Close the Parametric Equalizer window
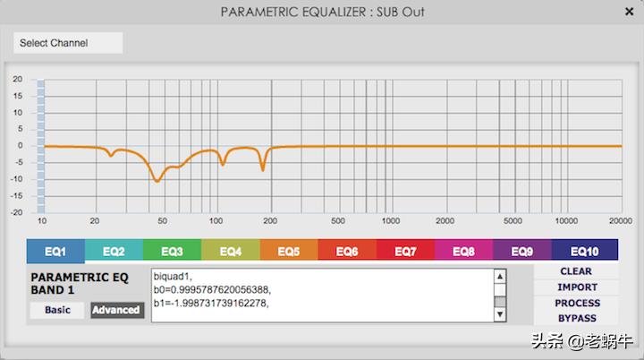The width and height of the screenshot is (644, 360). pos(629,12)
